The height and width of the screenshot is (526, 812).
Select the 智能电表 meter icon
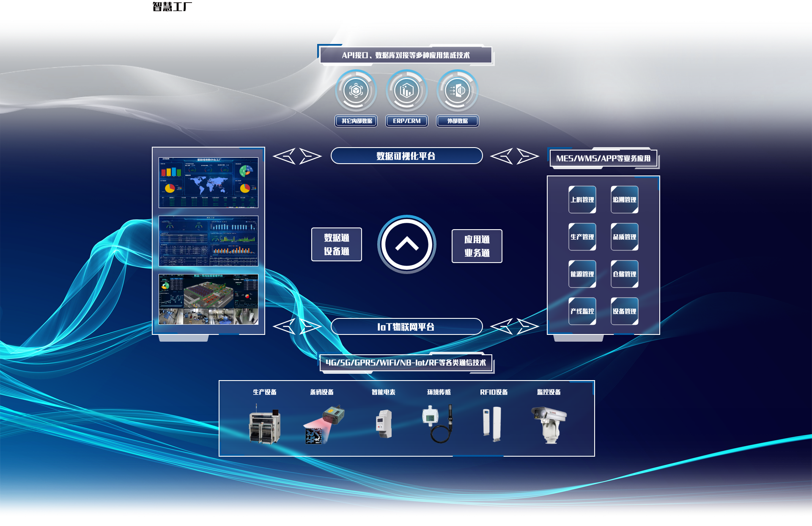pyautogui.click(x=384, y=424)
